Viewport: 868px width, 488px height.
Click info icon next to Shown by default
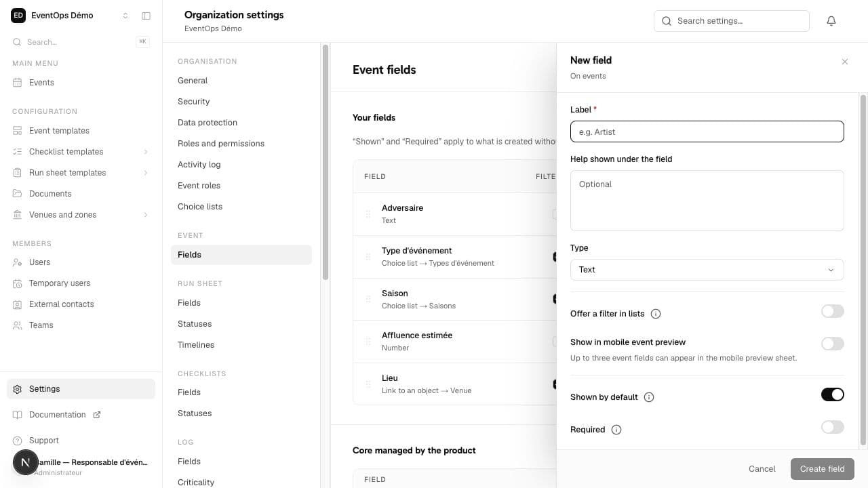649,397
